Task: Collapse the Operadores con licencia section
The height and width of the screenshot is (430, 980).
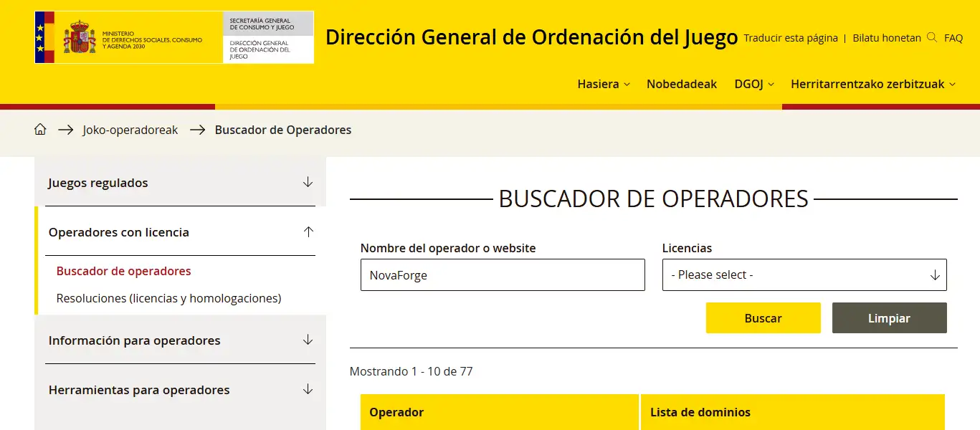Action: click(x=181, y=232)
